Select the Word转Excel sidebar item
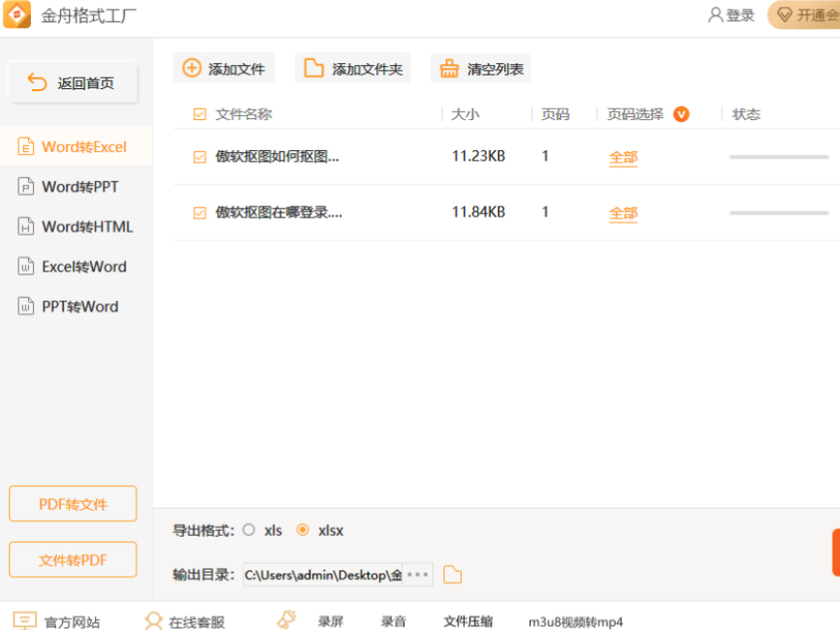This screenshot has width=840, height=630. 76,146
